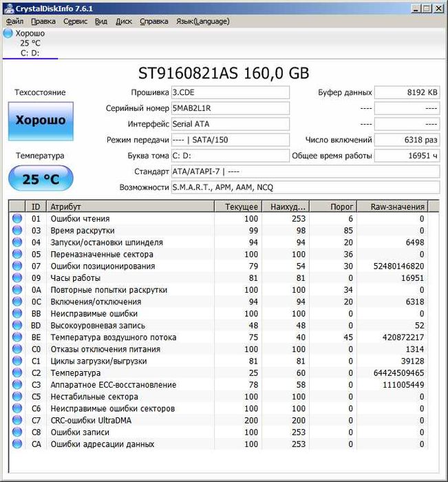The image size is (448, 482).
Task: Click raw value 420872217
Action: pyautogui.click(x=403, y=337)
